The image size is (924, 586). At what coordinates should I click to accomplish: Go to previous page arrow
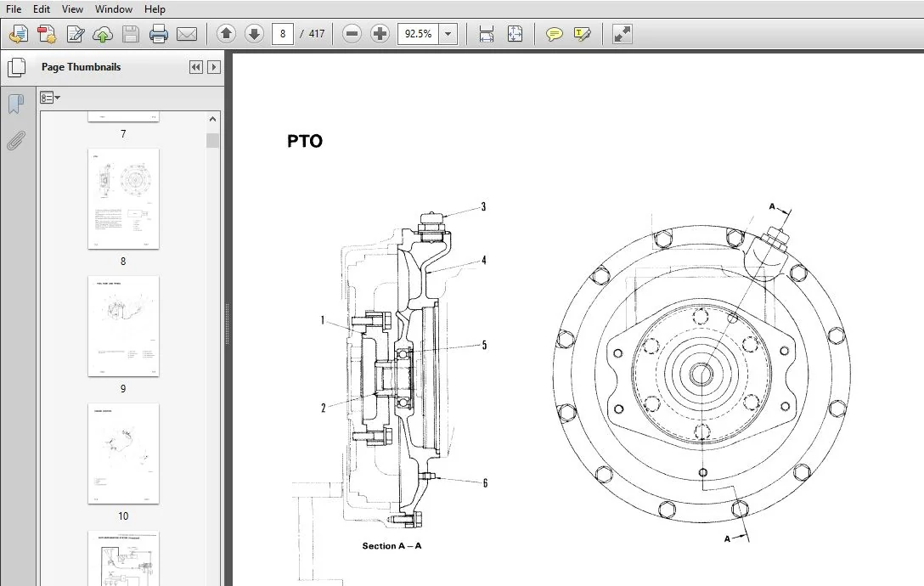point(226,34)
